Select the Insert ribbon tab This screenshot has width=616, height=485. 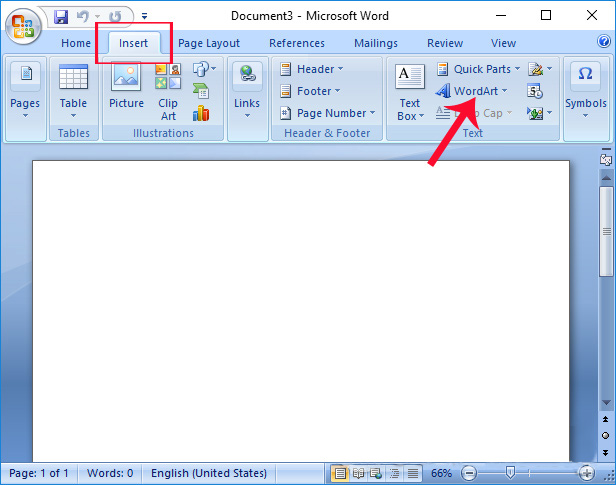[134, 43]
